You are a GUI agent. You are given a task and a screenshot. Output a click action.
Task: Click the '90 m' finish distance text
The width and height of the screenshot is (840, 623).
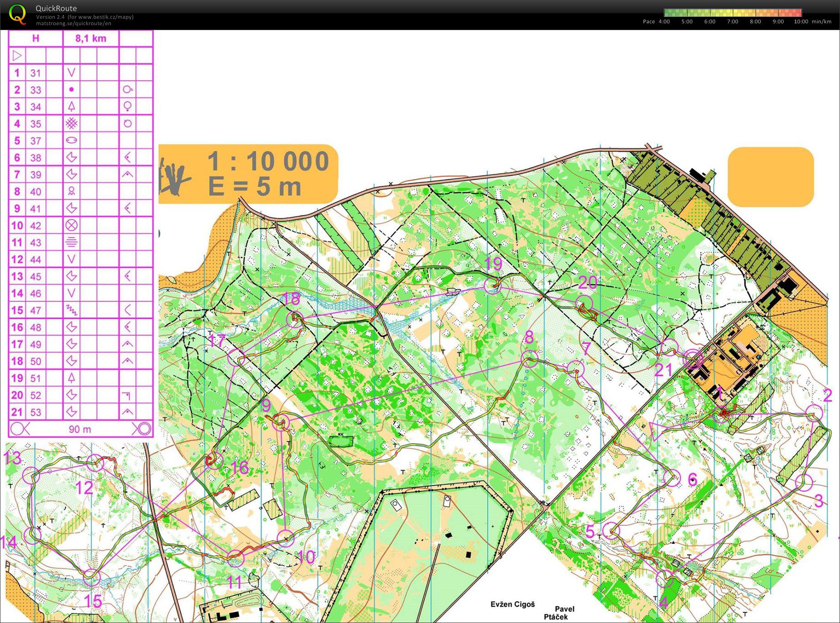pyautogui.click(x=80, y=429)
